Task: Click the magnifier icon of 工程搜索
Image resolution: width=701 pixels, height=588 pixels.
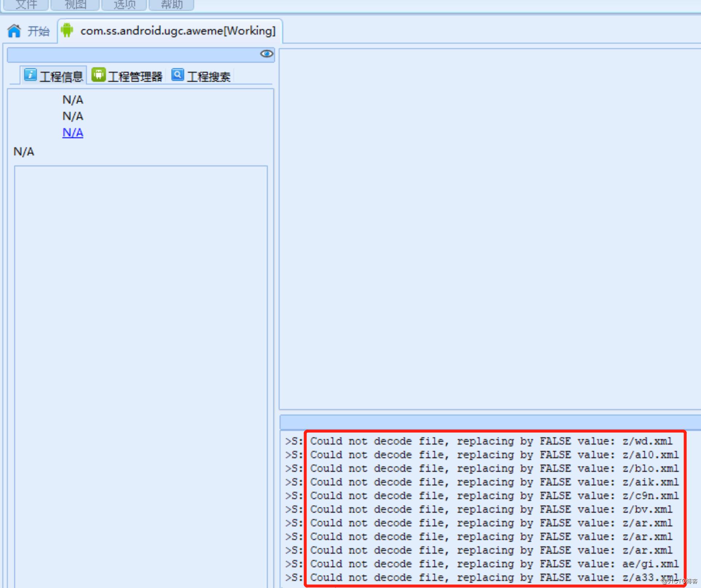Action: 177,75
